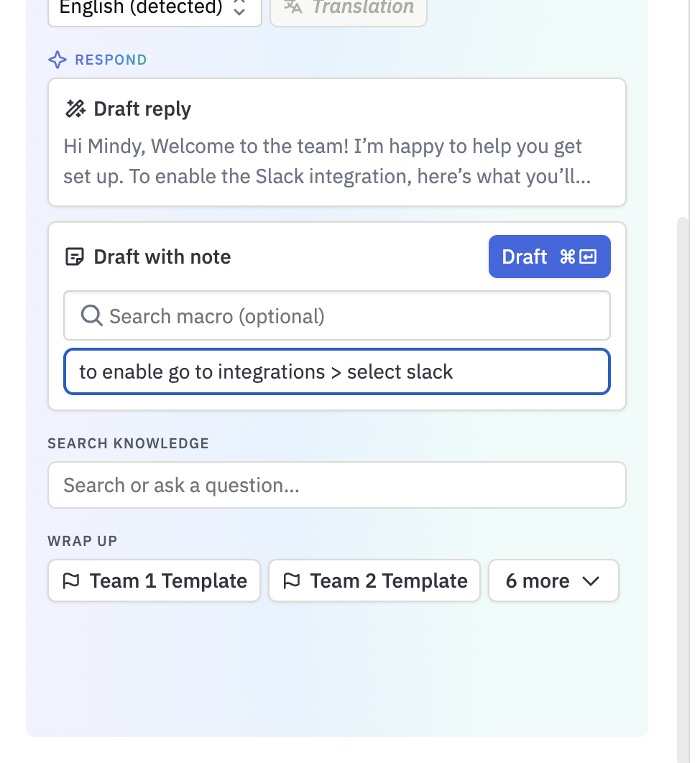Screen dimensions: 700x763
Task: Click the Translation language icon
Action: coord(293,6)
